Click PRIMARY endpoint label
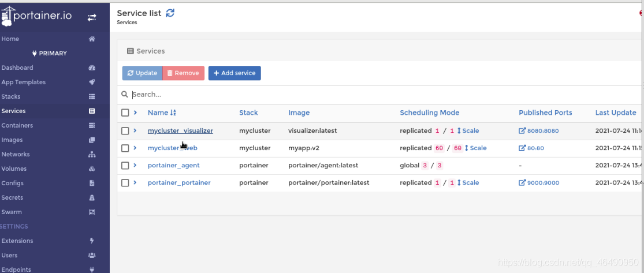644x273 pixels. point(53,53)
